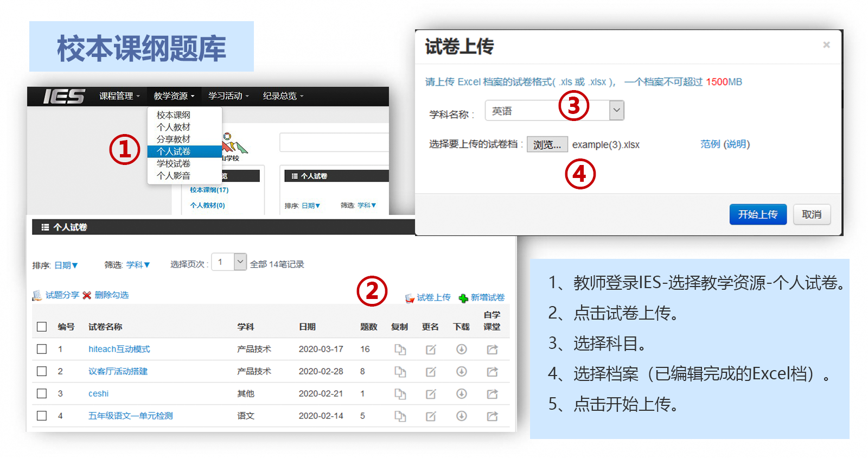The height and width of the screenshot is (458, 868).
Task: Click self-study classroom icon for 五年级语文 row
Action: (492, 416)
